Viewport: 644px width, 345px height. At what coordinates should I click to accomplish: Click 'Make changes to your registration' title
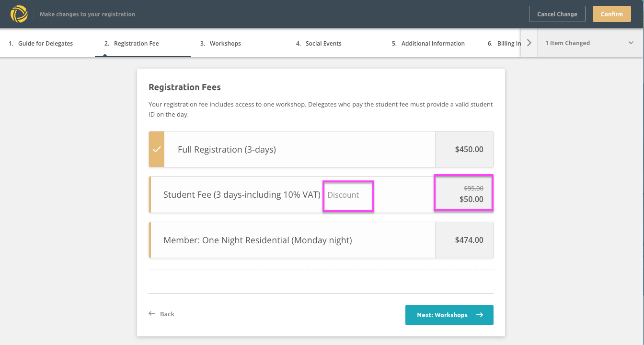[87, 14]
